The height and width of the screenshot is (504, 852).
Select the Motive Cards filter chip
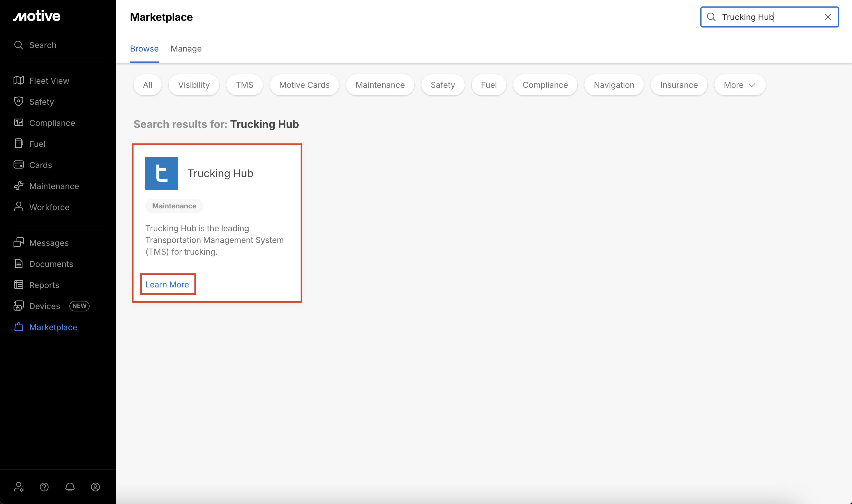point(304,85)
